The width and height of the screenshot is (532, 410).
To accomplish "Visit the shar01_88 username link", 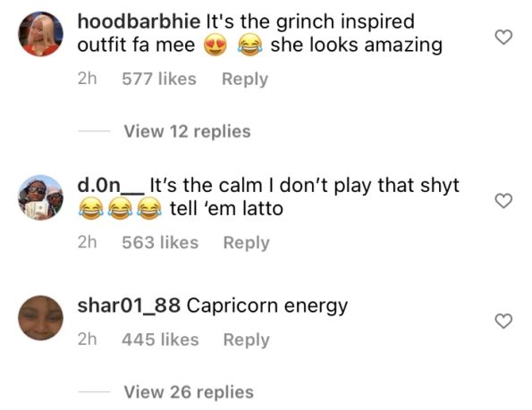I will (x=129, y=305).
